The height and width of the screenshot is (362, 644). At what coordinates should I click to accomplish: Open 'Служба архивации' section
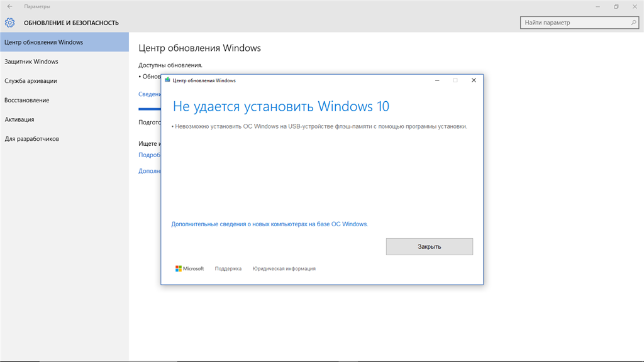pyautogui.click(x=65, y=81)
